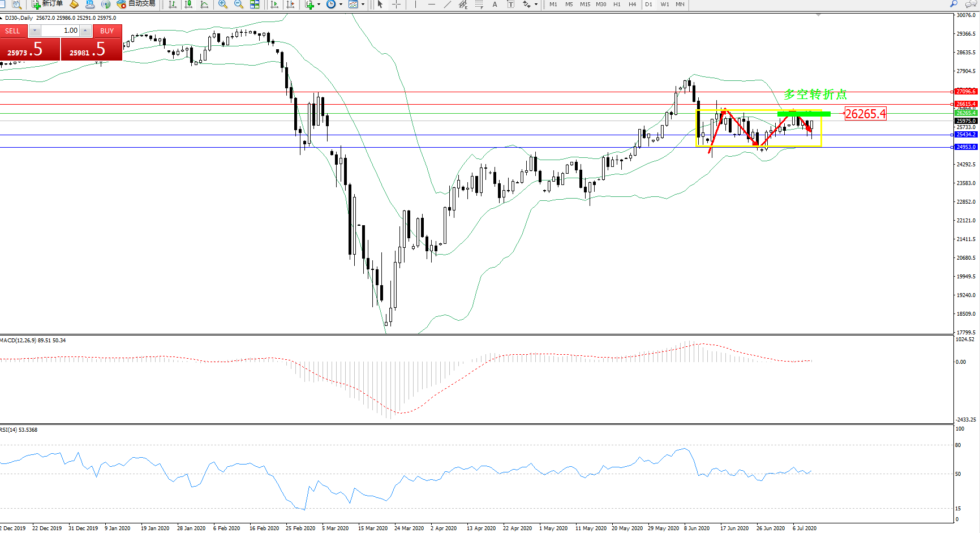Switch to the W1 timeframe
The width and height of the screenshot is (980, 533).
pyautogui.click(x=664, y=4)
